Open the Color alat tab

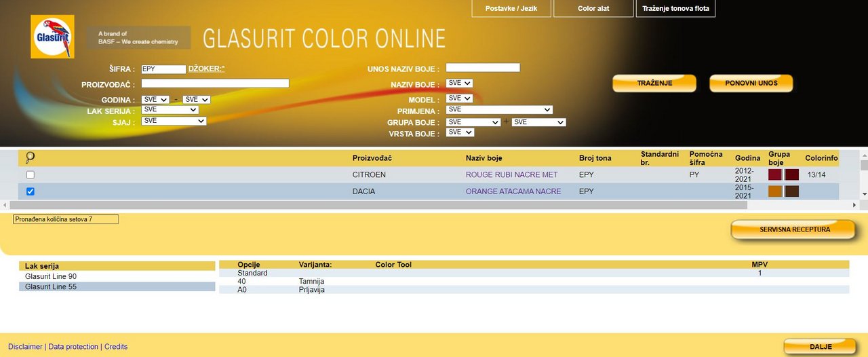click(594, 8)
